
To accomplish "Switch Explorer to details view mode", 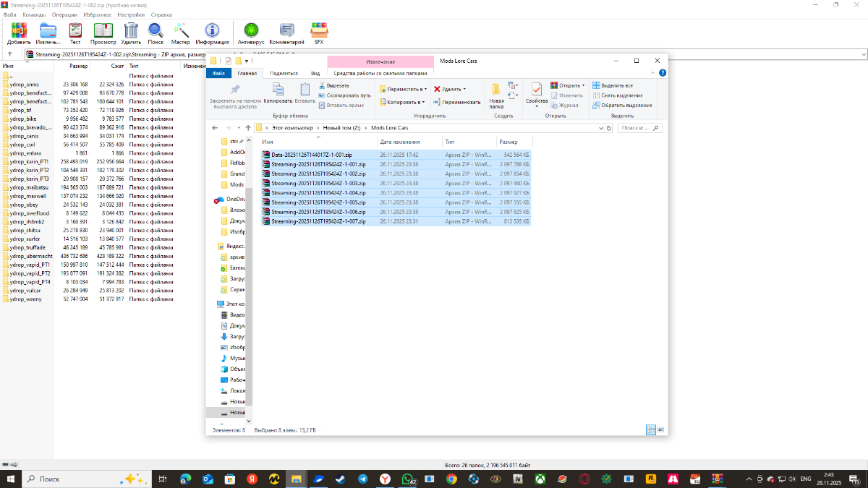I will coord(650,430).
